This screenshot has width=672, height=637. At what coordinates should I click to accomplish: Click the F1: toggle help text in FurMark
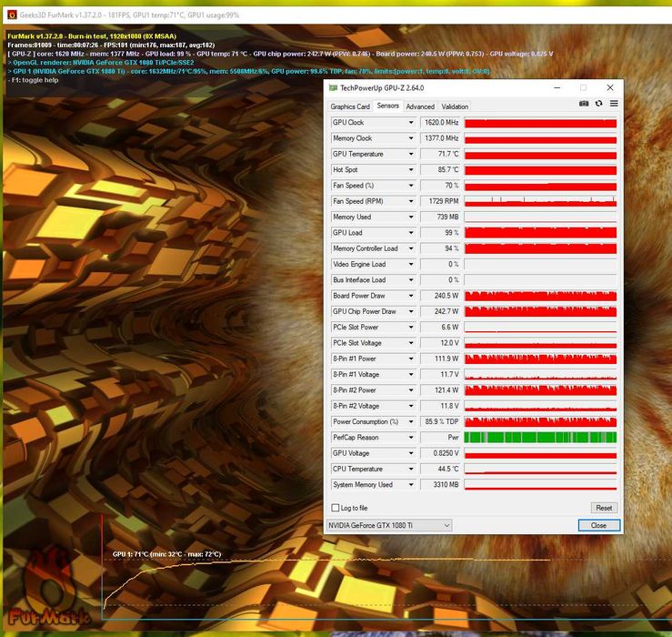tap(33, 80)
